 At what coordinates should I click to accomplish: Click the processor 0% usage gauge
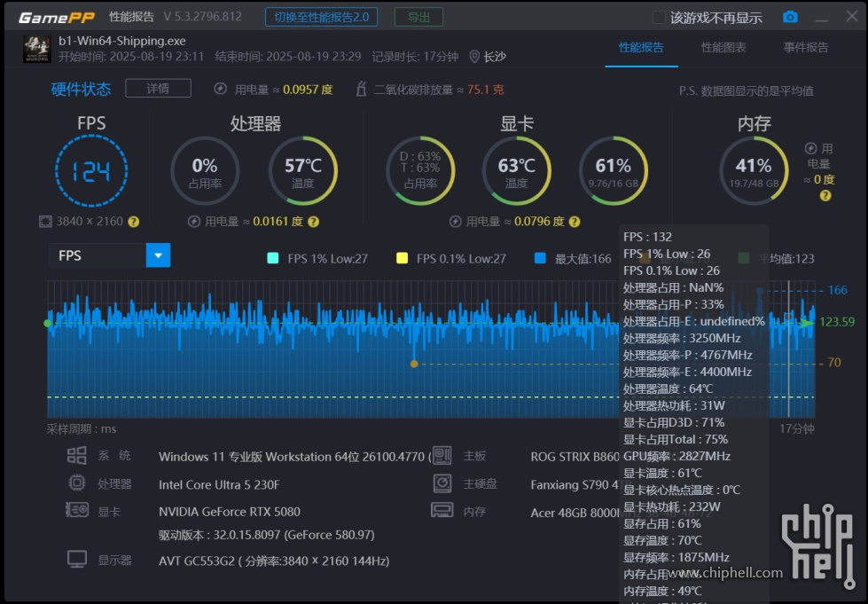(x=205, y=171)
